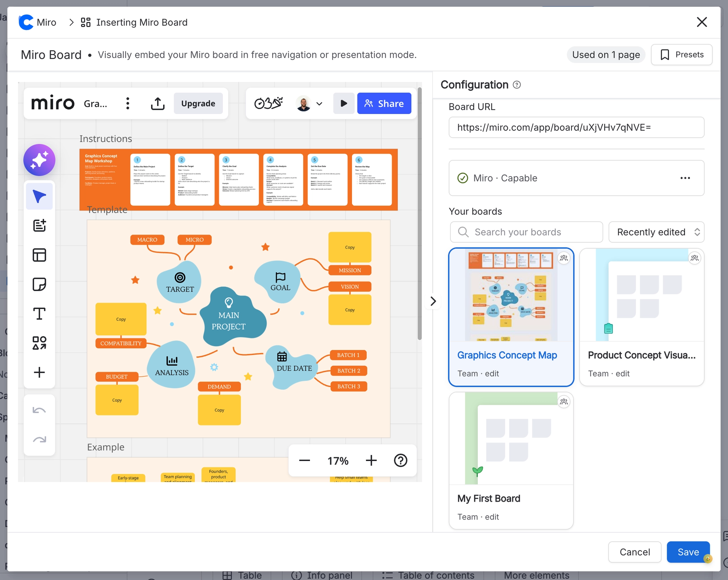Click the team icon on Graphics Concept Map
The image size is (728, 580).
point(564,258)
